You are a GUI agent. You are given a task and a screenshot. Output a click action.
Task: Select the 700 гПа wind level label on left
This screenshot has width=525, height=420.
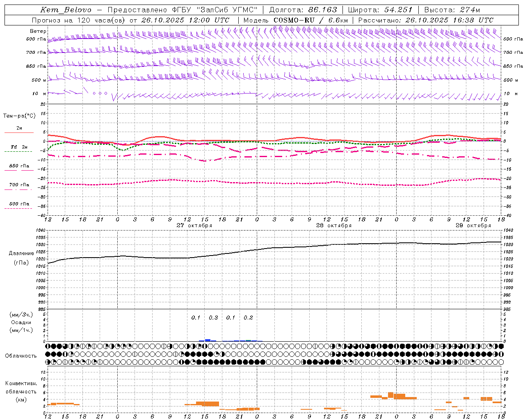(x=36, y=52)
